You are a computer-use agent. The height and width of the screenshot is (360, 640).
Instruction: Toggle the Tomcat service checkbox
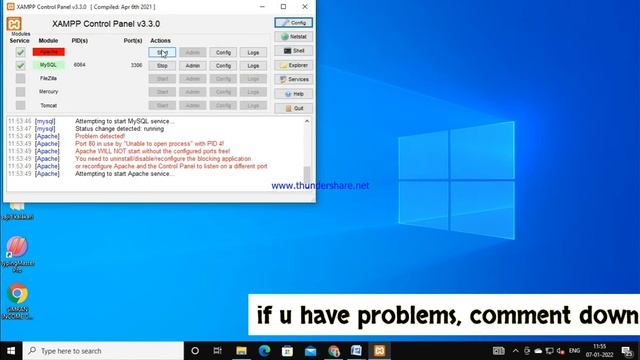(x=20, y=105)
